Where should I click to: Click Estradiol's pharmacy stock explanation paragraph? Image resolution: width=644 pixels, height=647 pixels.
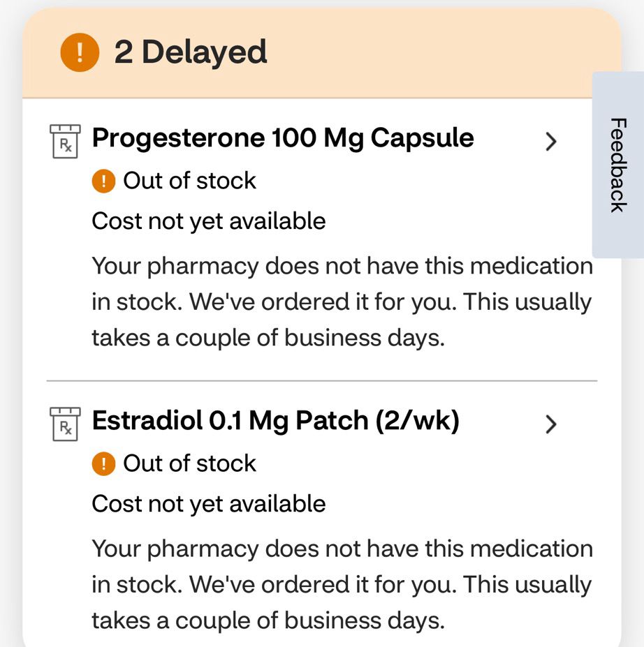[342, 585]
